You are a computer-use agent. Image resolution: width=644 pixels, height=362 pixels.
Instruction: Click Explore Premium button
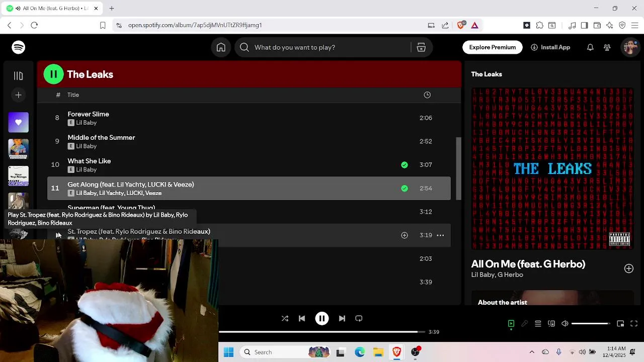492,47
